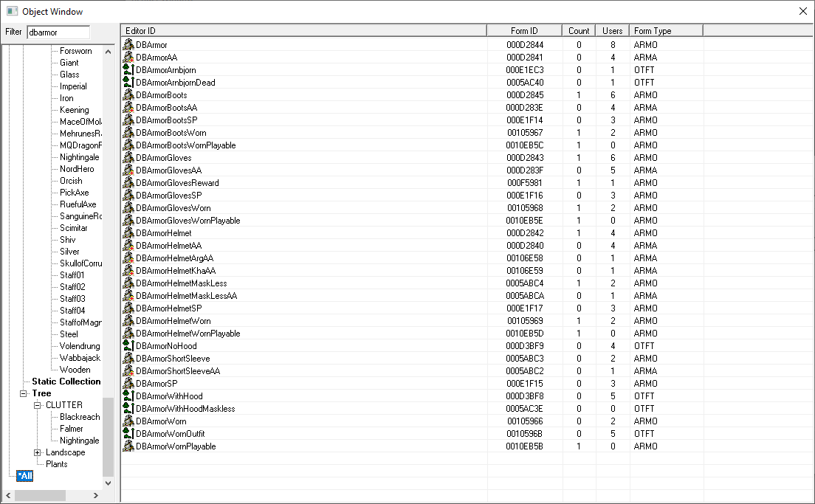Close the Object Window

(x=803, y=11)
